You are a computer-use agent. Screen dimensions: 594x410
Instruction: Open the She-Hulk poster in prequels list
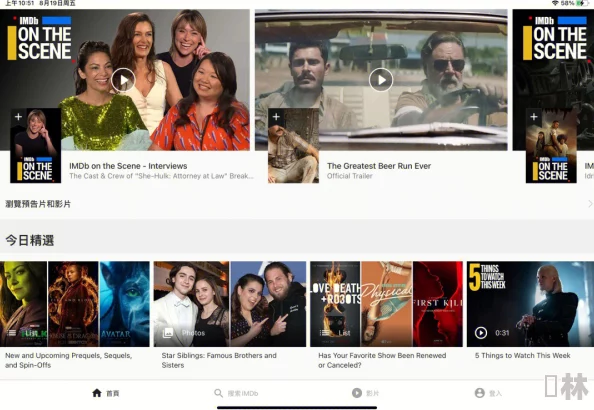pyautogui.click(x=23, y=304)
